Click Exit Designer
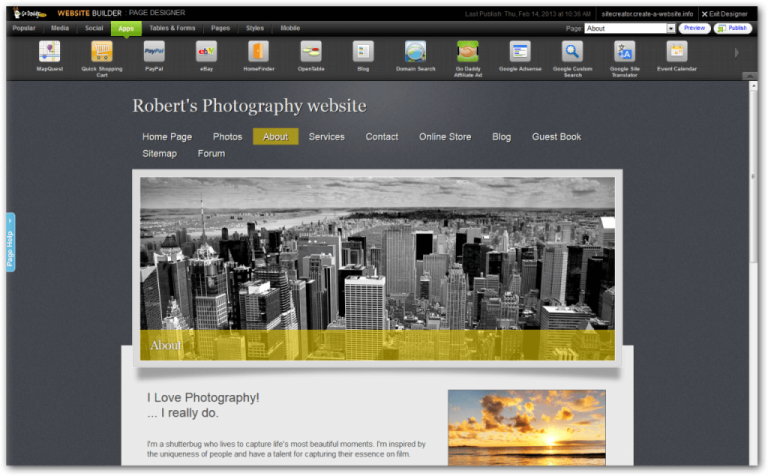This screenshot has height=476, width=768. point(724,14)
